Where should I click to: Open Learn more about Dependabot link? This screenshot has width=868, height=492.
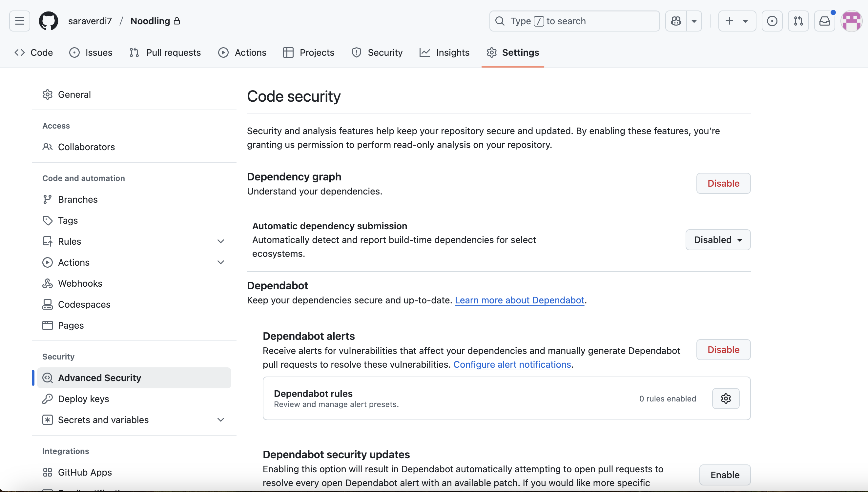[520, 300]
